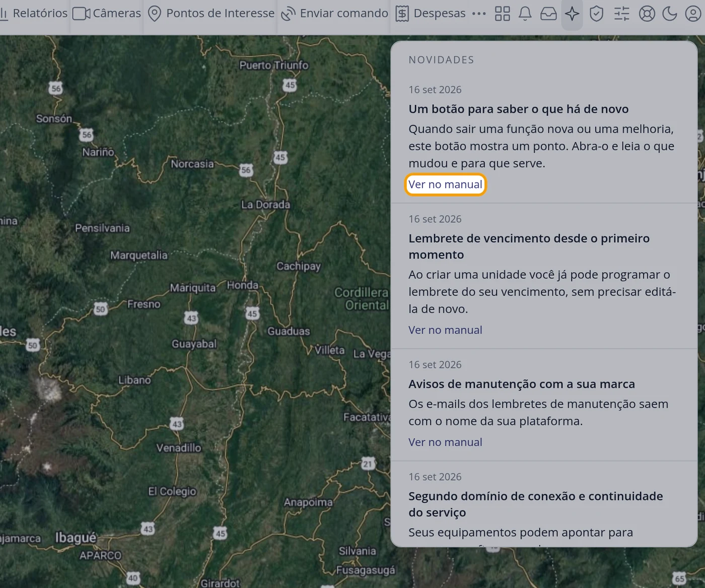The width and height of the screenshot is (705, 588).
Task: Click 'Segundo domínio de conexão' title
Action: [x=536, y=504]
